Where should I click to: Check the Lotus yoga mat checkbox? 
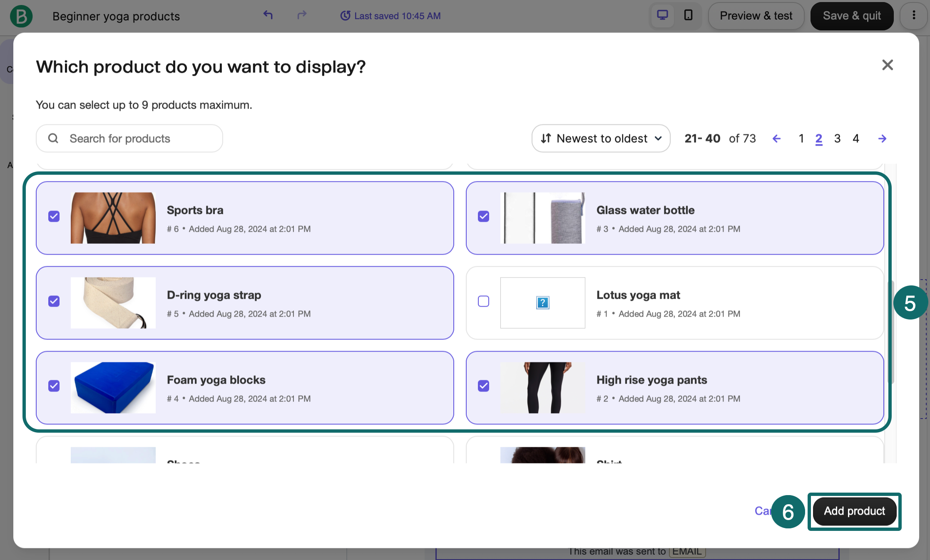click(483, 301)
